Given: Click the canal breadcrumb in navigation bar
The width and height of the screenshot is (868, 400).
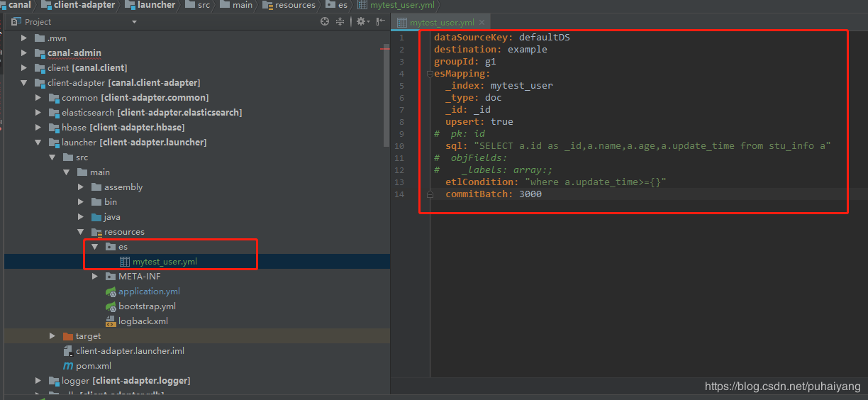Looking at the screenshot, I should [20, 5].
